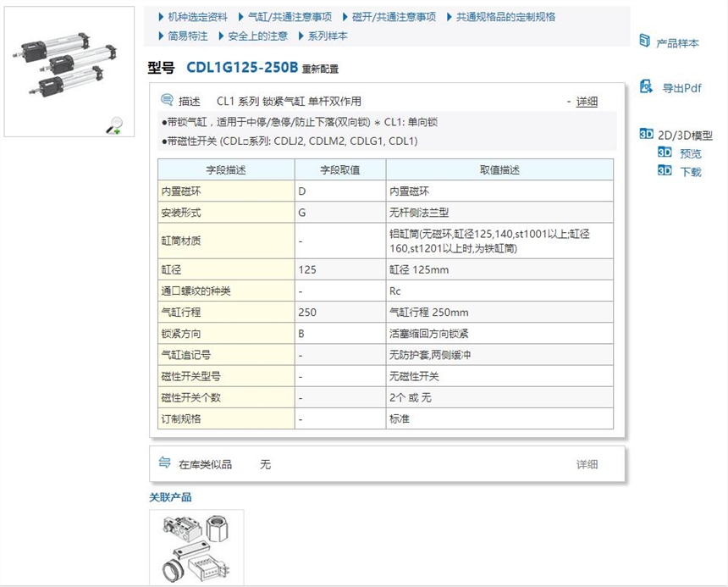Click the 3D icon beside 2D/3D模型

646,134
